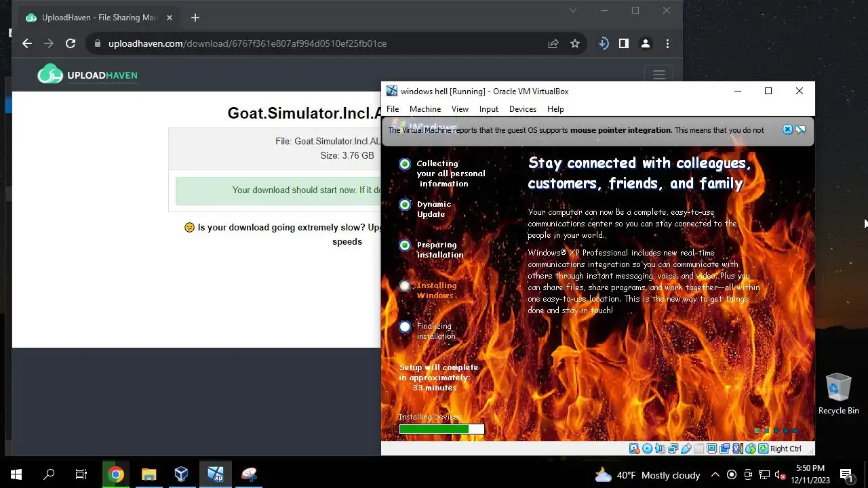The width and height of the screenshot is (868, 488).
Task: Open the VirtualBox File menu
Action: pyautogui.click(x=393, y=109)
